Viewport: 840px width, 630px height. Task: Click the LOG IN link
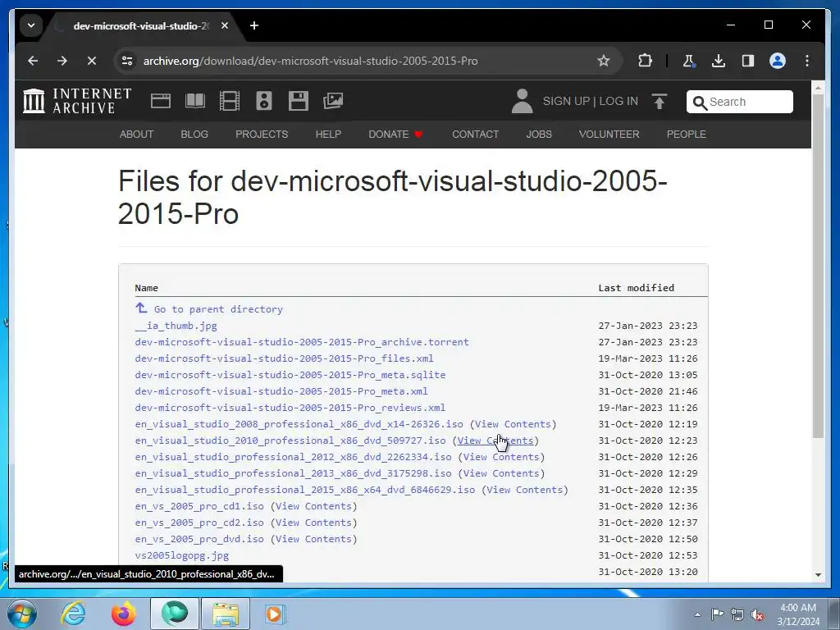pyautogui.click(x=619, y=101)
